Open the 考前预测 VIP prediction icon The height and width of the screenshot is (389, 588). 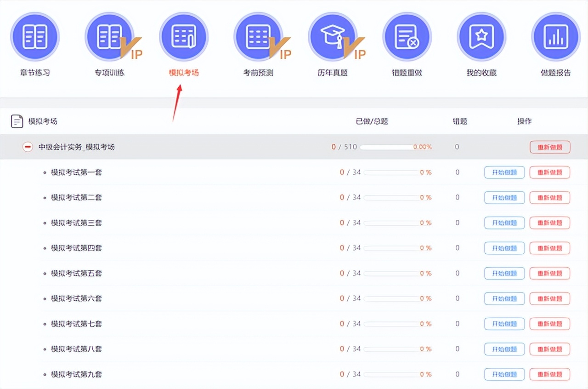click(258, 37)
